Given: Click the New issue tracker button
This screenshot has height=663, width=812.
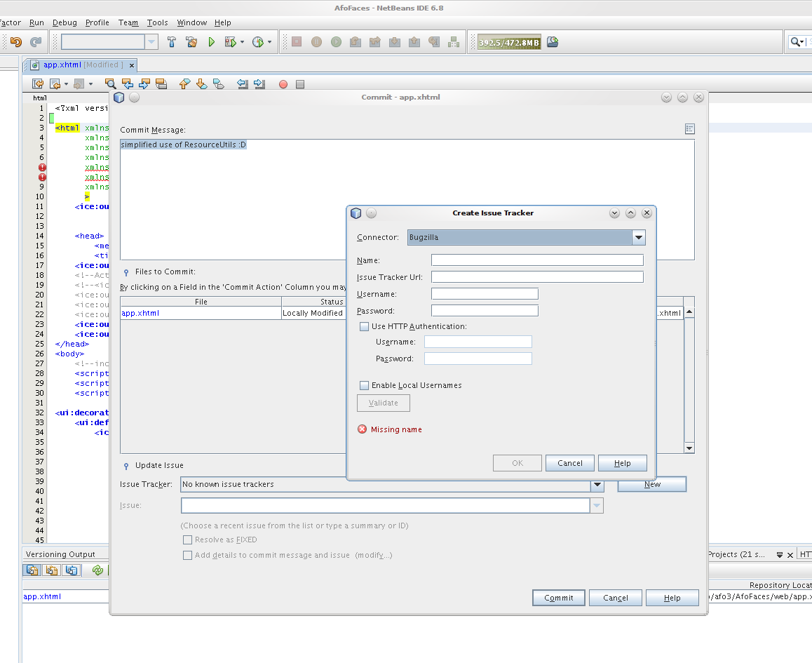Looking at the screenshot, I should pyautogui.click(x=652, y=484).
